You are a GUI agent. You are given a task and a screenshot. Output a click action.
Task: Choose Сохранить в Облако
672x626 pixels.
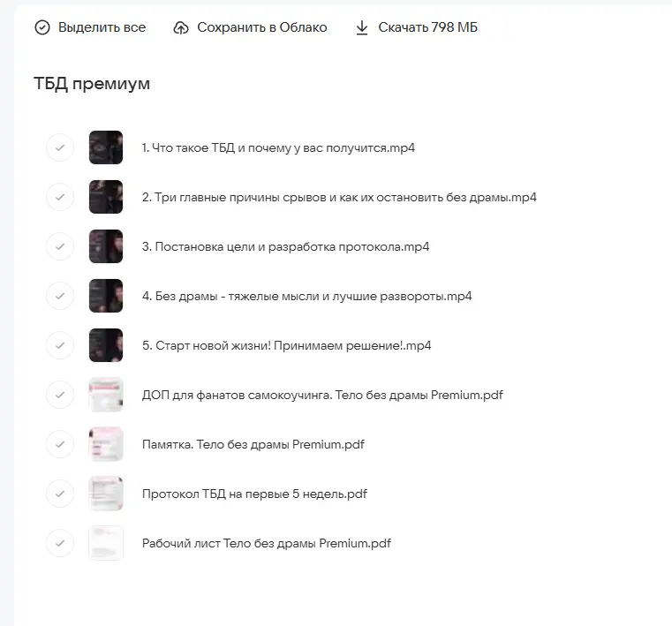[261, 28]
